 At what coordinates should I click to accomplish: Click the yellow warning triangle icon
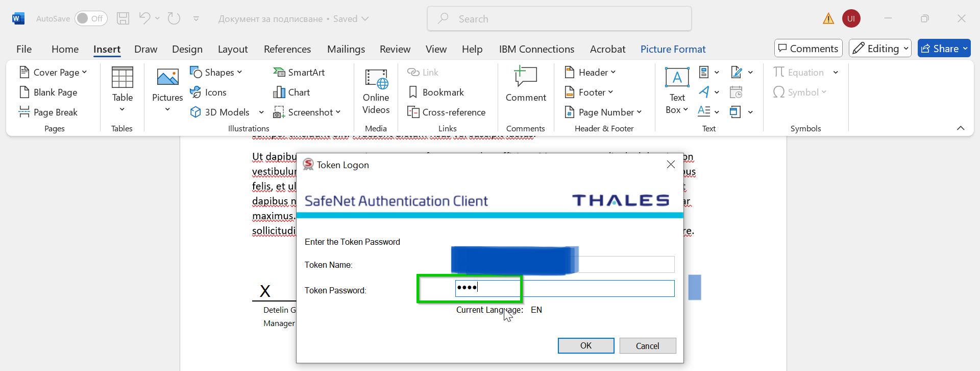(x=828, y=18)
